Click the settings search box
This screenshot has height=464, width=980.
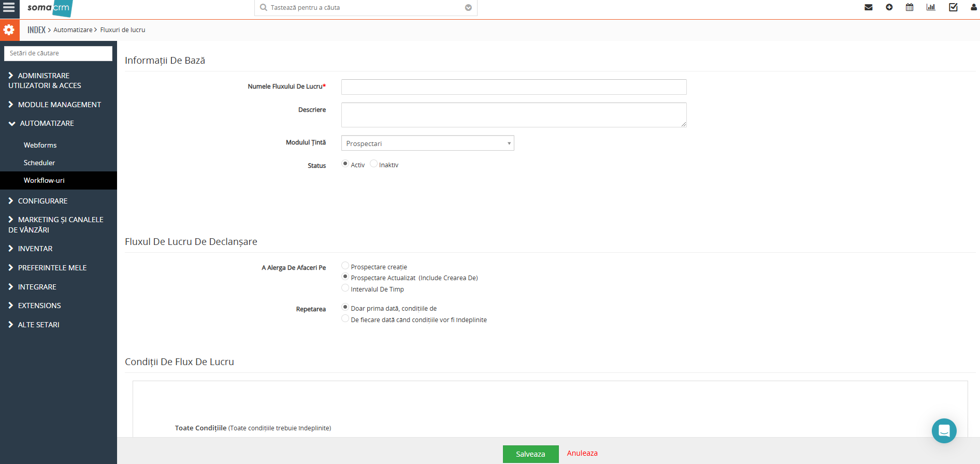[58, 53]
